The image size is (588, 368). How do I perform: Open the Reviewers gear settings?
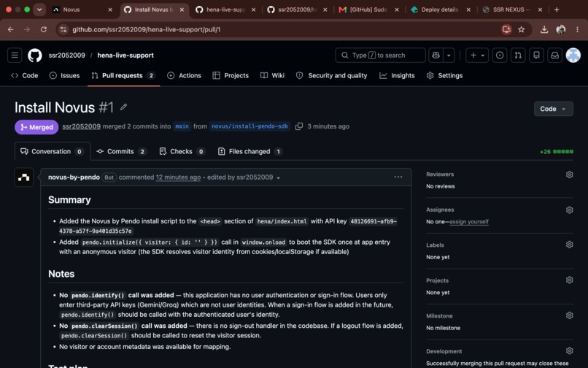(569, 175)
